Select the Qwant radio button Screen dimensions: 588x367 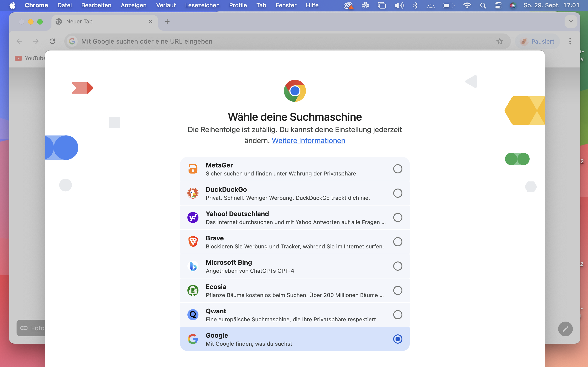pos(398,314)
